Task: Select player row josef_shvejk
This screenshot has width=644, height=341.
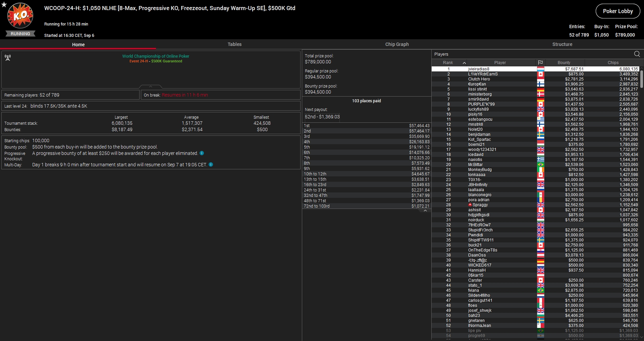Action: pos(536,310)
